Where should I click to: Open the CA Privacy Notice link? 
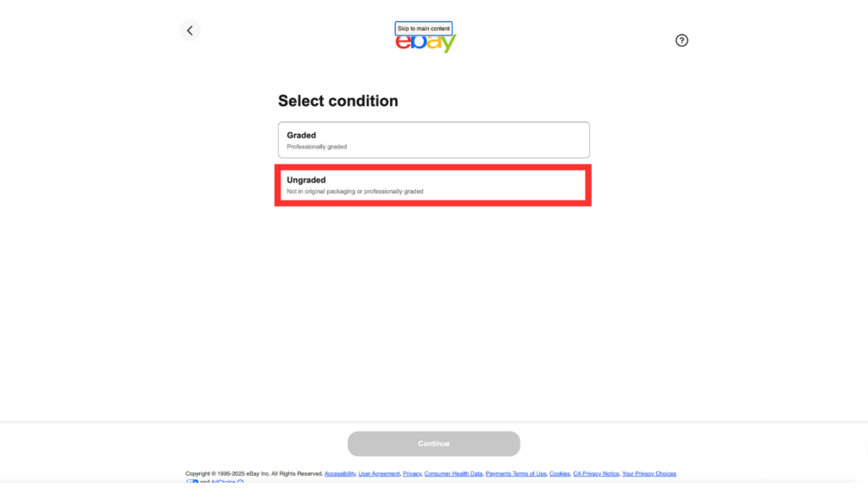click(596, 473)
